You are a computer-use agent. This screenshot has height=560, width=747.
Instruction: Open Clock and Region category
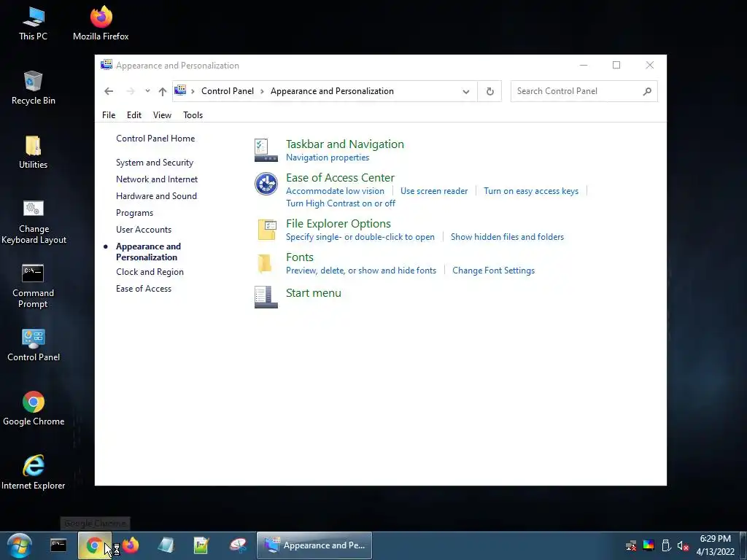[x=150, y=272]
